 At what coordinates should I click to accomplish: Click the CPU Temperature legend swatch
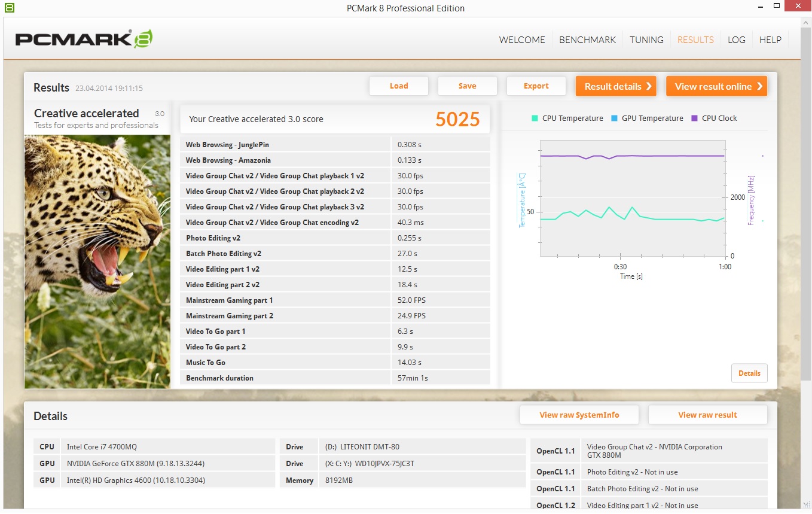coord(535,118)
